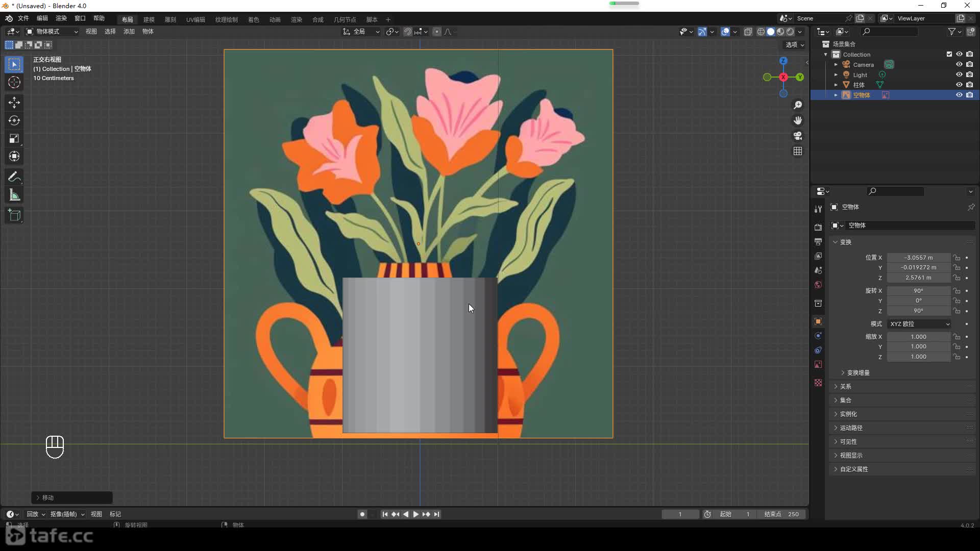Open the 物体模式 mode dropdown

(52, 32)
